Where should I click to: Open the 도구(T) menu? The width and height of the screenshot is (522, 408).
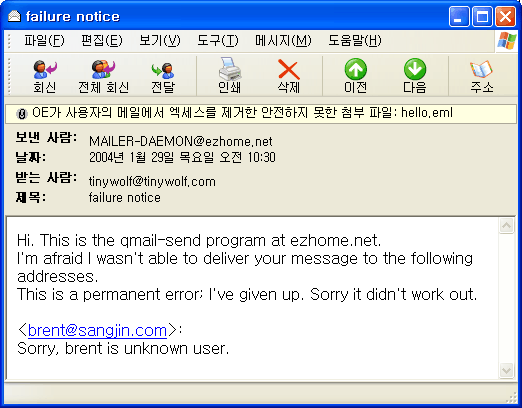click(x=218, y=41)
